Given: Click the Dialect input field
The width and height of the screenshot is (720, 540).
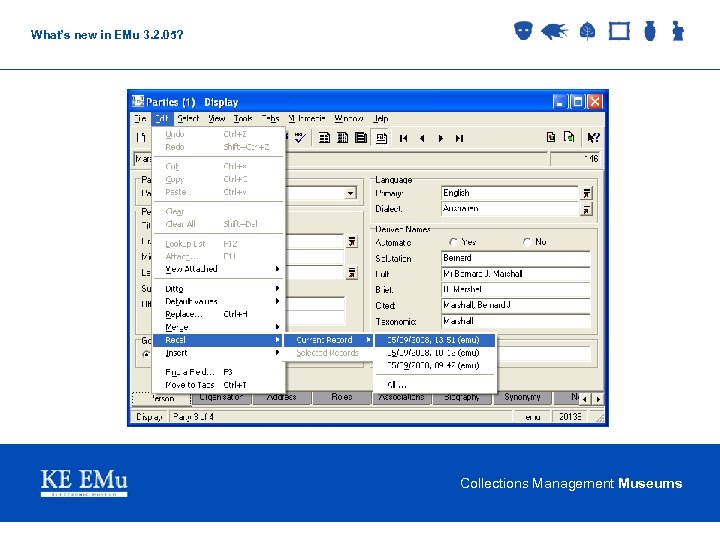Looking at the screenshot, I should point(510,209).
